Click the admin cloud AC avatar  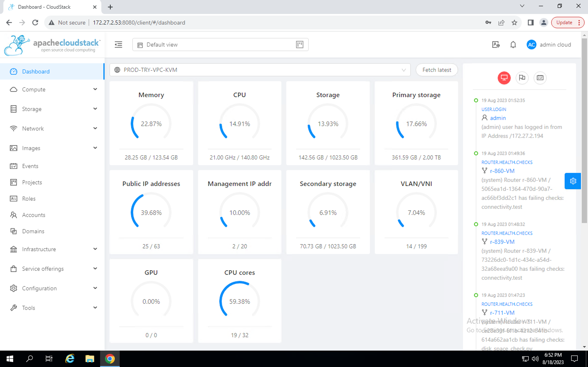pos(531,45)
